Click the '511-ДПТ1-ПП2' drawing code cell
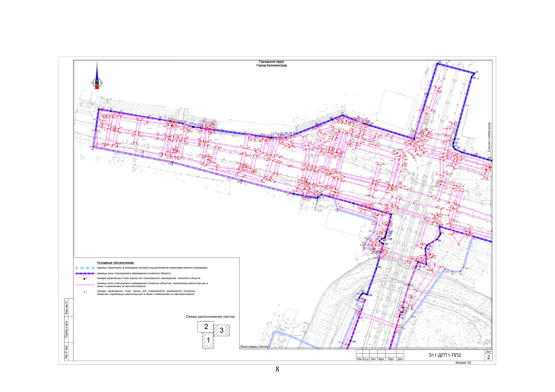 445,355
